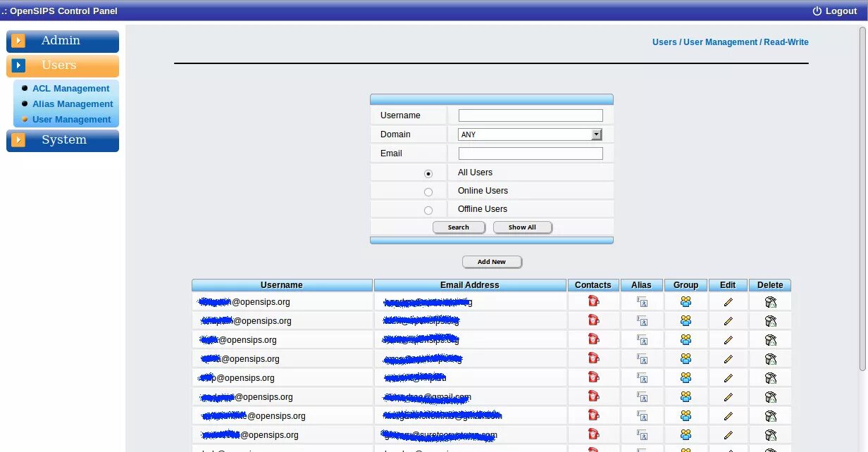Click the page vertical scrollbar
Screen dimensions: 868x452
(863, 199)
